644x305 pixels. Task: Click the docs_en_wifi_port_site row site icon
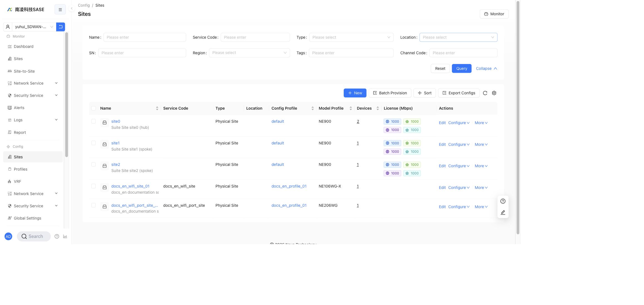105,206
